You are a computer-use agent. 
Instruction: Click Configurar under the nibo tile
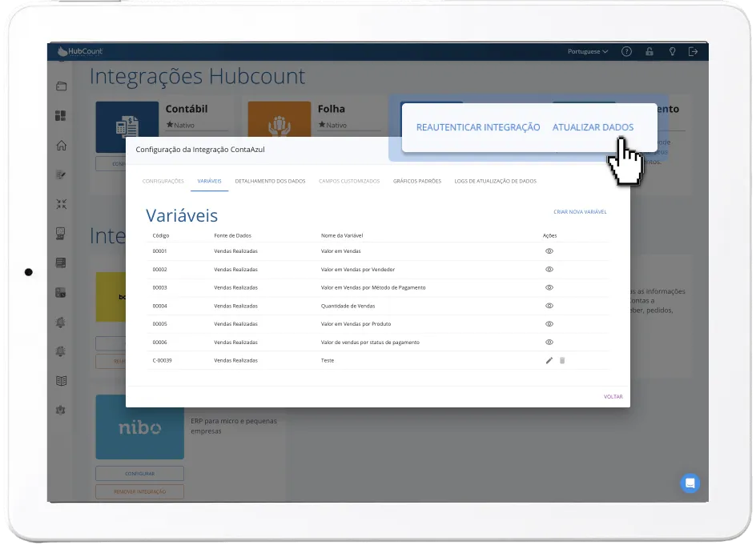pyautogui.click(x=140, y=474)
